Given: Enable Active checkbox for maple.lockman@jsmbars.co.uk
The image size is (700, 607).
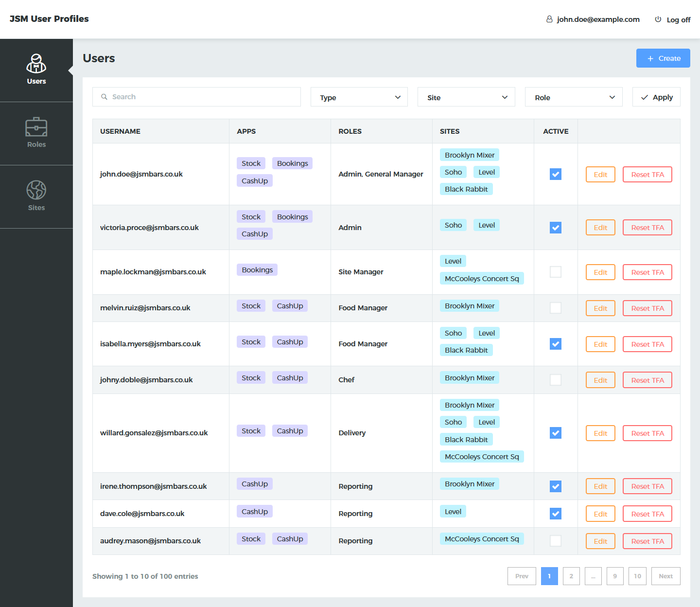Looking at the screenshot, I should (x=556, y=272).
